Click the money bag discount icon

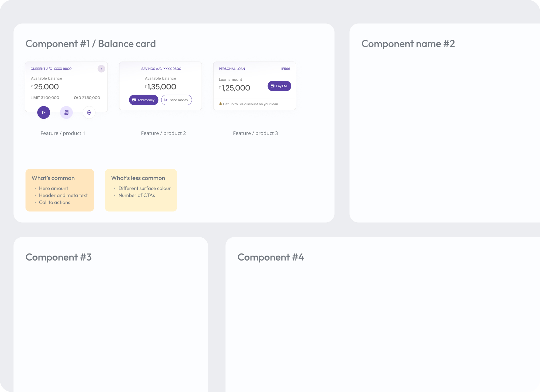(x=220, y=104)
